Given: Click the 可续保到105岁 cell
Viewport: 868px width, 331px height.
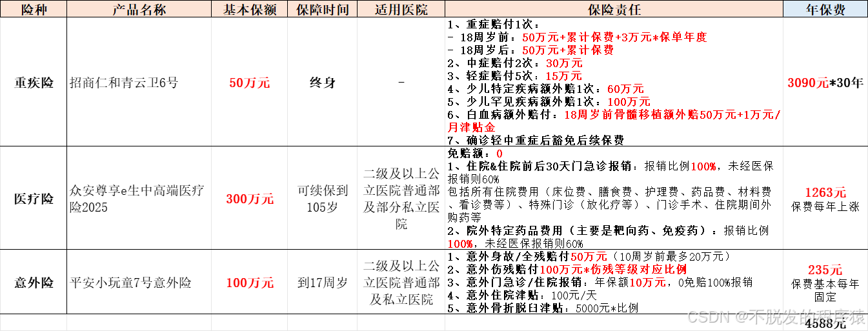Looking at the screenshot, I should (322, 198).
